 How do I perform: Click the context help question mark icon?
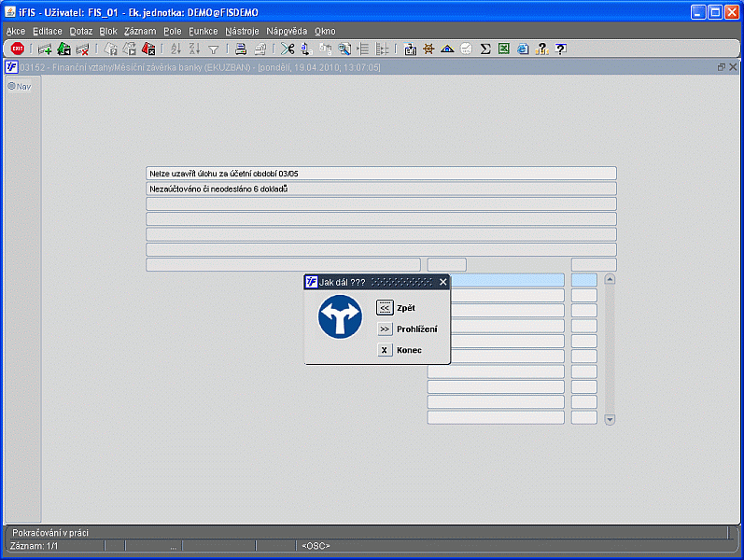click(x=560, y=49)
